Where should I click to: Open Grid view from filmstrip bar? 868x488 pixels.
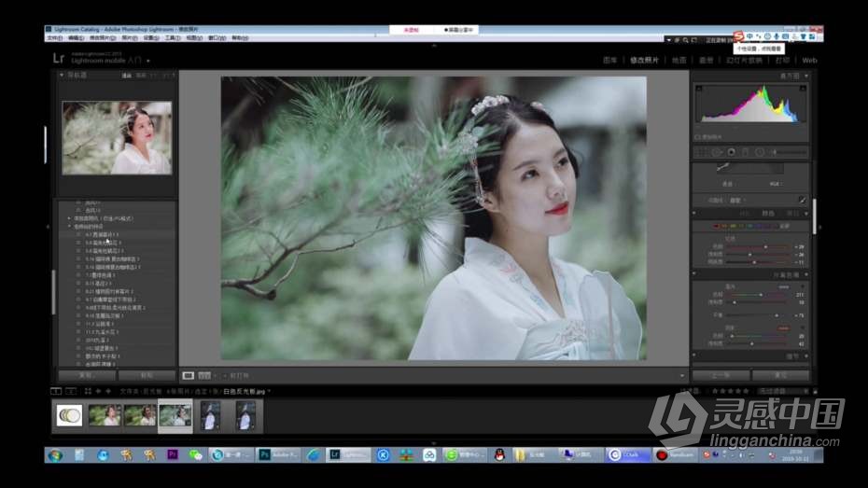pos(88,391)
